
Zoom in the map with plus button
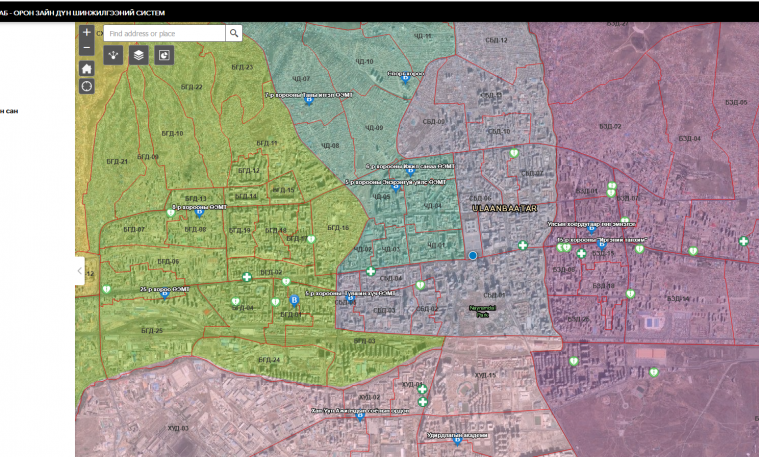pos(87,32)
